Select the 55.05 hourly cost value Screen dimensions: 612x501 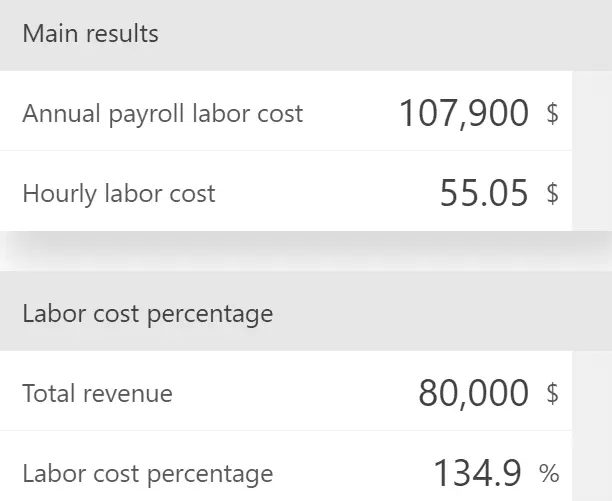[x=483, y=193]
